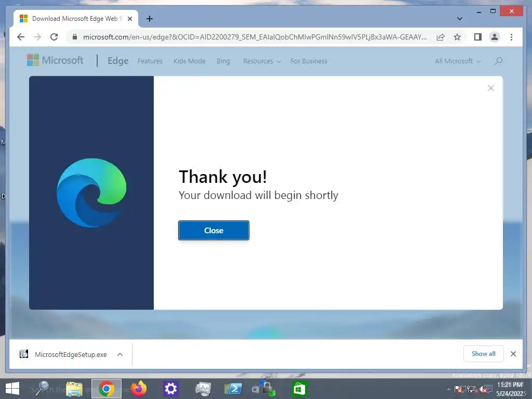The height and width of the screenshot is (399, 532).
Task: Click the Edge logo image
Action: point(91,193)
